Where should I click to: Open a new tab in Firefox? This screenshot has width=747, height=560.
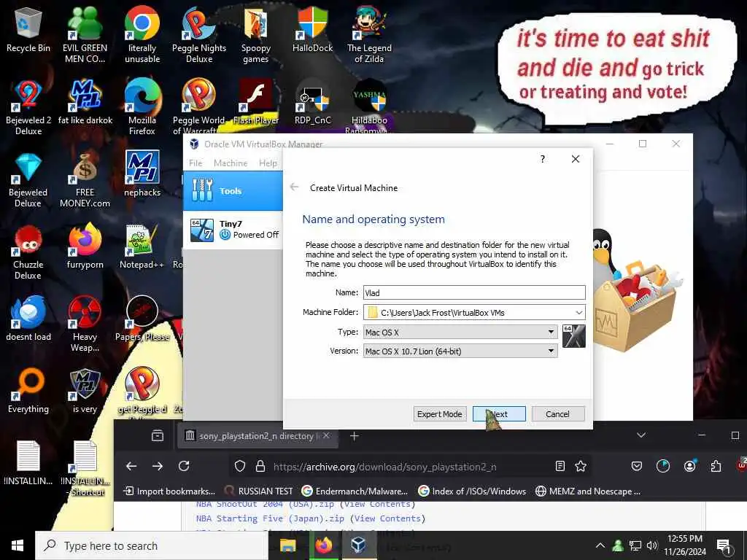point(354,436)
